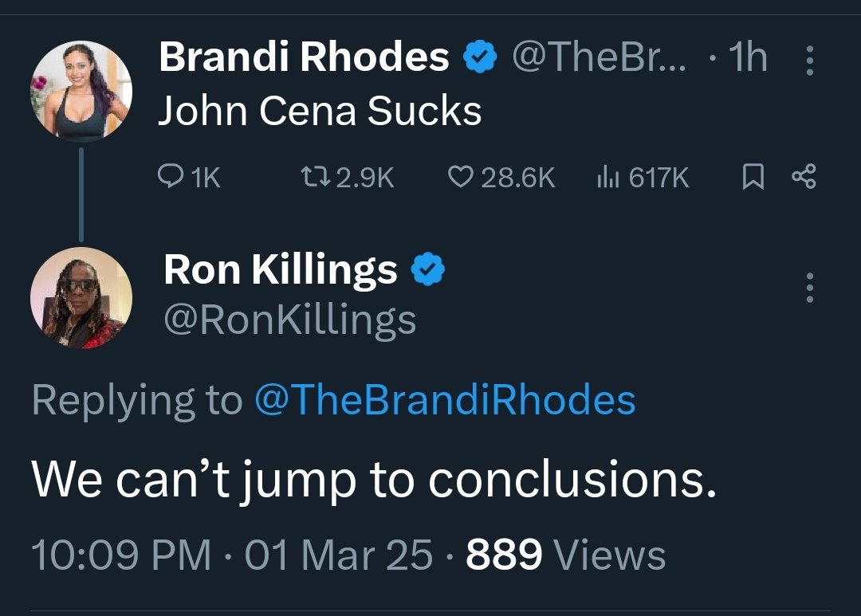
Task: Open more options on Ron Killings' reply
Action: click(810, 288)
